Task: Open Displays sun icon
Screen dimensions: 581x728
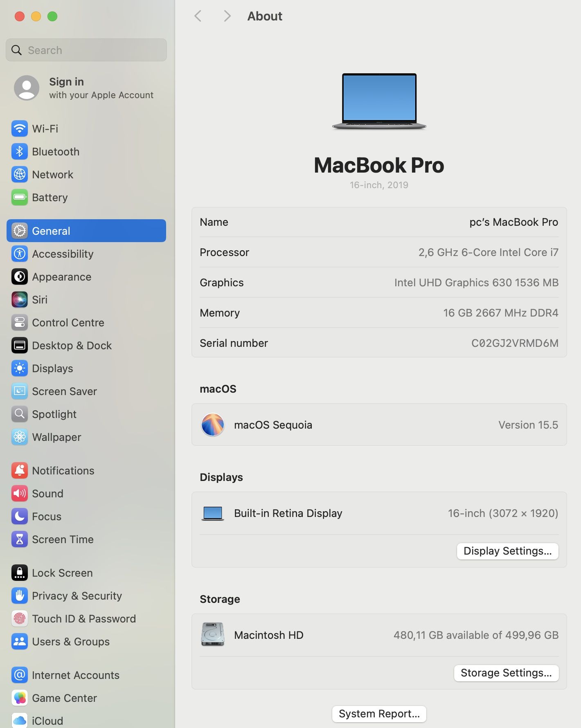Action: (x=20, y=368)
